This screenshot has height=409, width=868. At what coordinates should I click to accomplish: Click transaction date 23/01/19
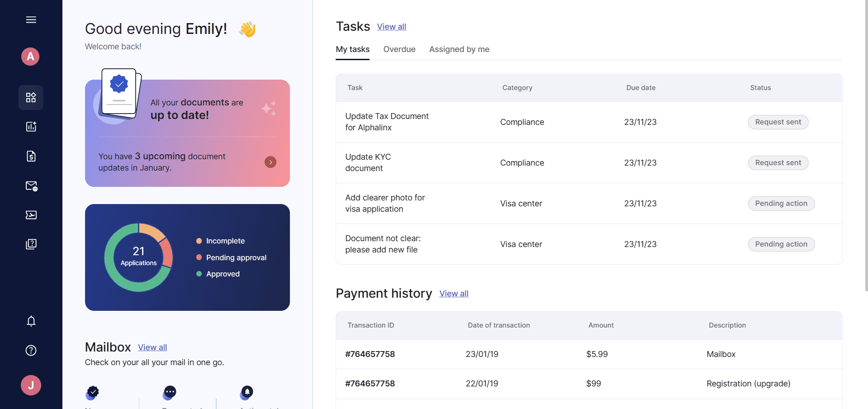pyautogui.click(x=482, y=354)
